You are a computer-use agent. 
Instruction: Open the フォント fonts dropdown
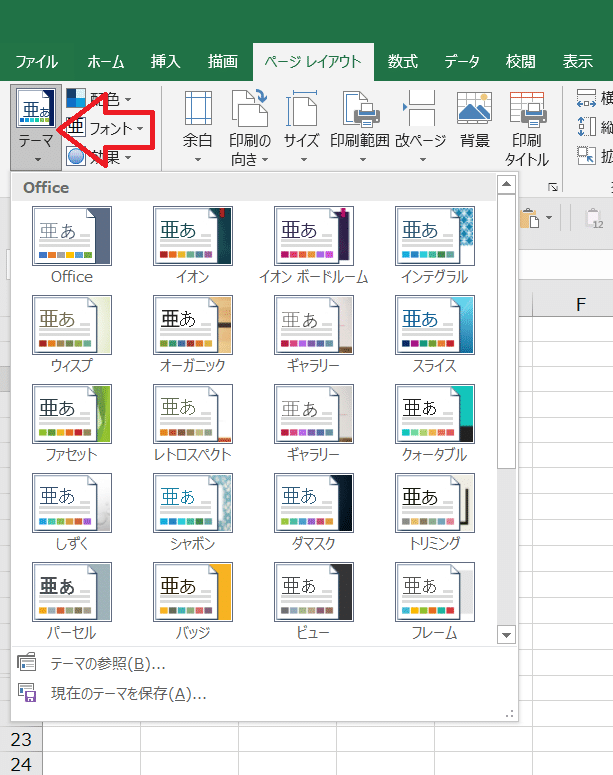coord(105,129)
